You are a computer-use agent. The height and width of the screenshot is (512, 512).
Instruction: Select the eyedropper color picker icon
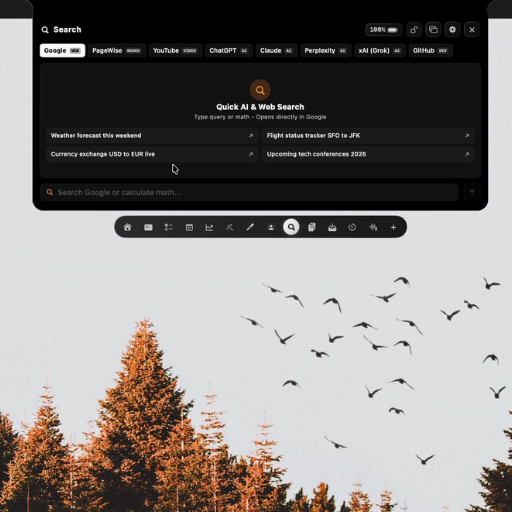[250, 227]
